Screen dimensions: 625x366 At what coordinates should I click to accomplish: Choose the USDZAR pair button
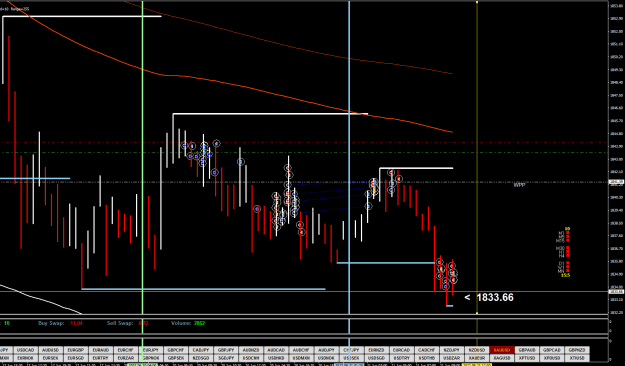click(452, 358)
